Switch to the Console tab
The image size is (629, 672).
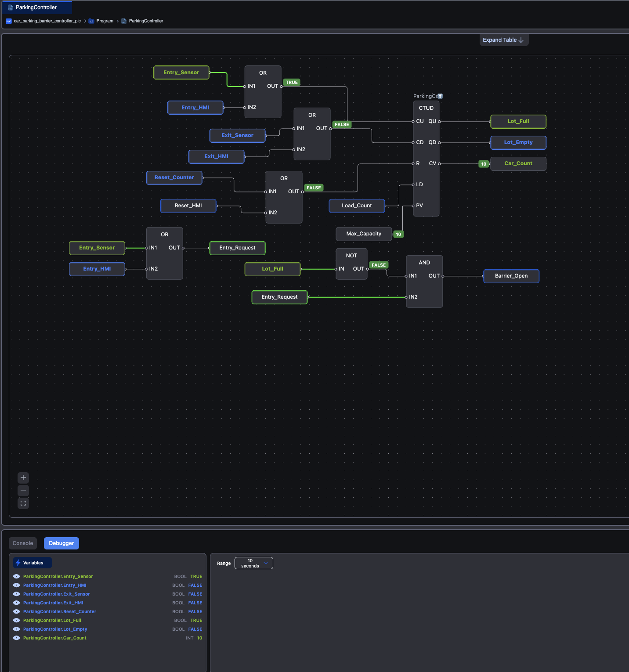23,543
